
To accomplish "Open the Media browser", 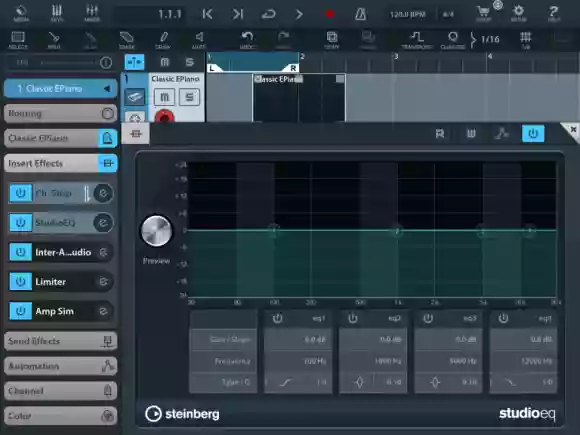I will point(21,14).
